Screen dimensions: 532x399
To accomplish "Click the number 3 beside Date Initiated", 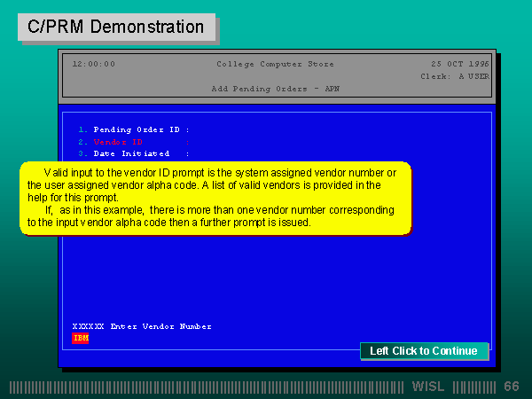I will [x=81, y=154].
